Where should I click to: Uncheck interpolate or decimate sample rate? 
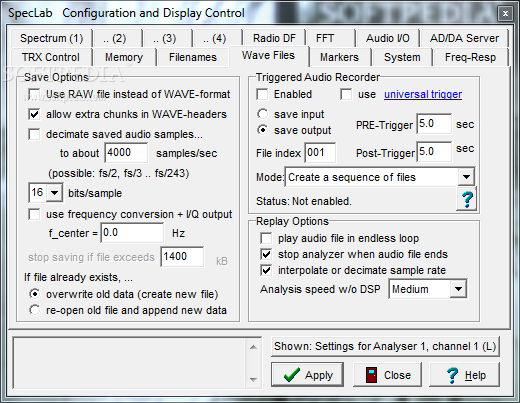coord(266,270)
